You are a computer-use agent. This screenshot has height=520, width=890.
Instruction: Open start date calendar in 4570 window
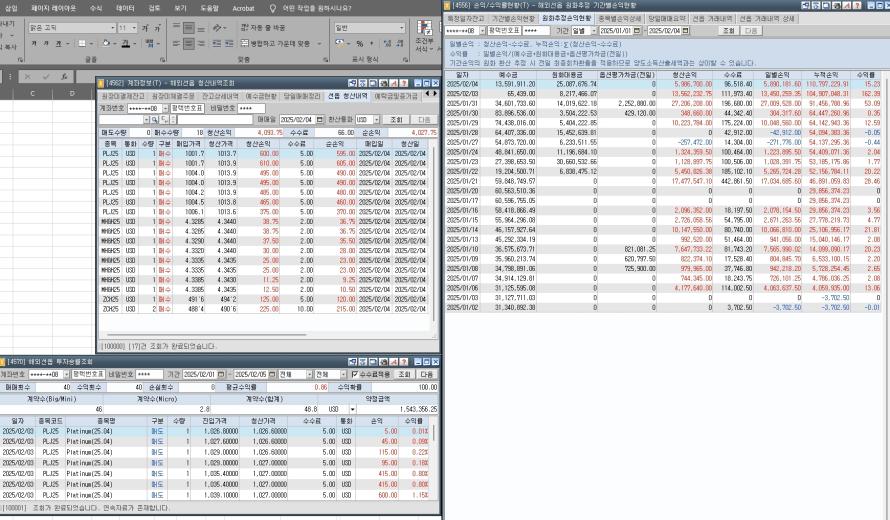point(221,375)
